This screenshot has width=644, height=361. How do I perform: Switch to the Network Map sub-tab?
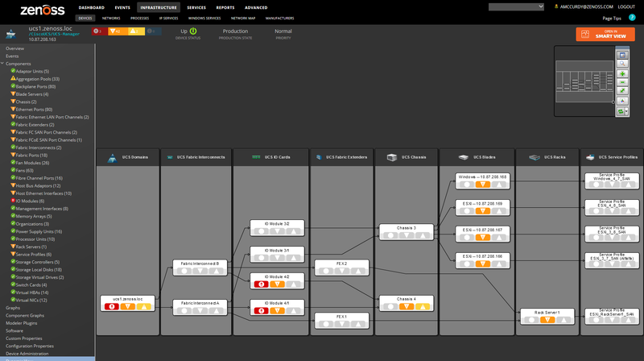coord(243,18)
